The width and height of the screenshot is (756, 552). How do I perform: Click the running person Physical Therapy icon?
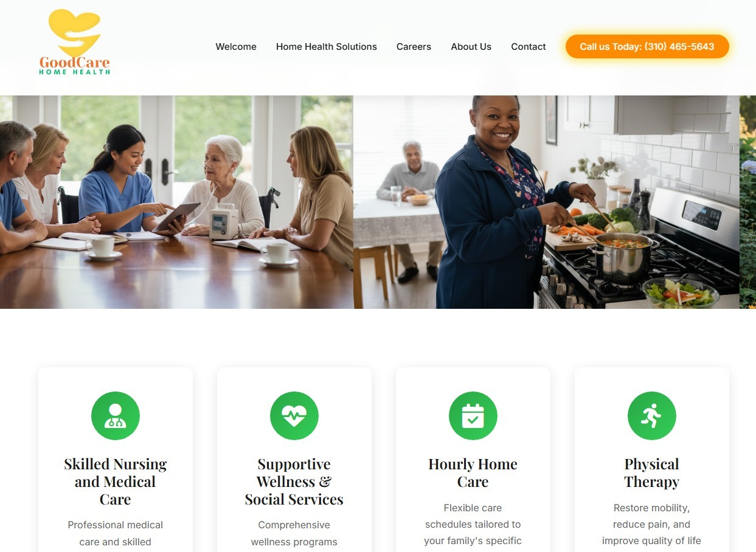(652, 416)
